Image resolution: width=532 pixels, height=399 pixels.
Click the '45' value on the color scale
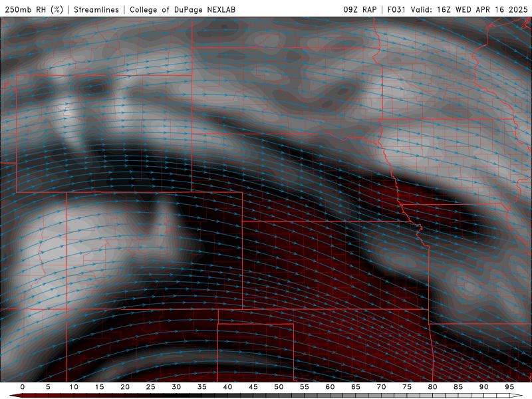click(253, 387)
